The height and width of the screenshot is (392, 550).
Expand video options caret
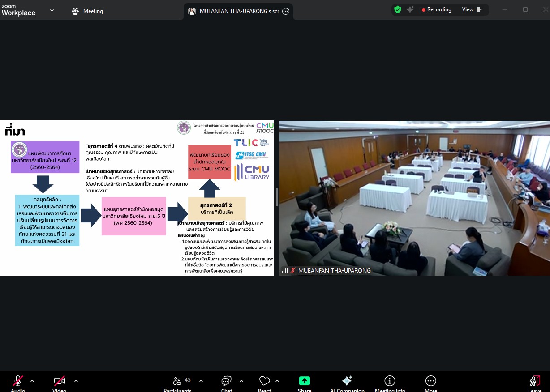tap(76, 381)
